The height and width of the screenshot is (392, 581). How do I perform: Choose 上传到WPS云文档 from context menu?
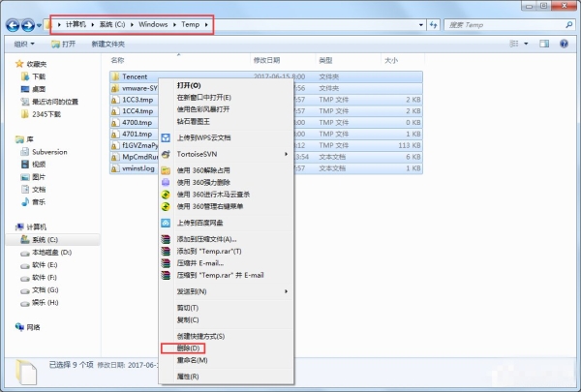tap(227, 137)
